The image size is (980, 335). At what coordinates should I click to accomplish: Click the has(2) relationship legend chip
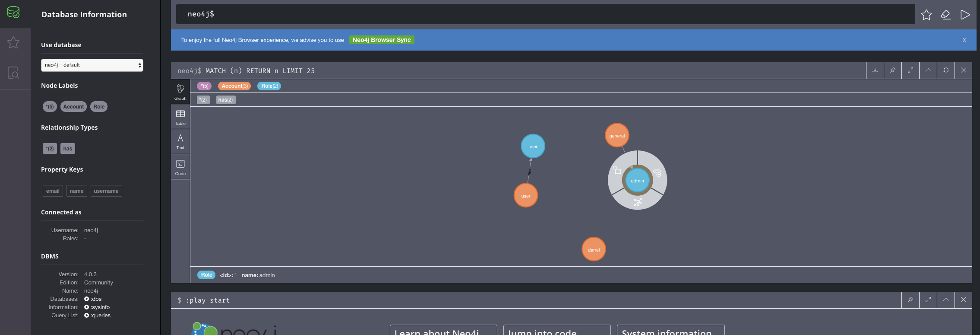(225, 100)
